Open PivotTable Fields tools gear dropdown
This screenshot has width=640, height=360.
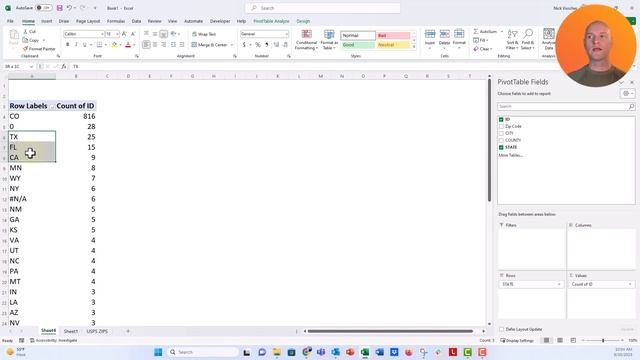pos(628,94)
